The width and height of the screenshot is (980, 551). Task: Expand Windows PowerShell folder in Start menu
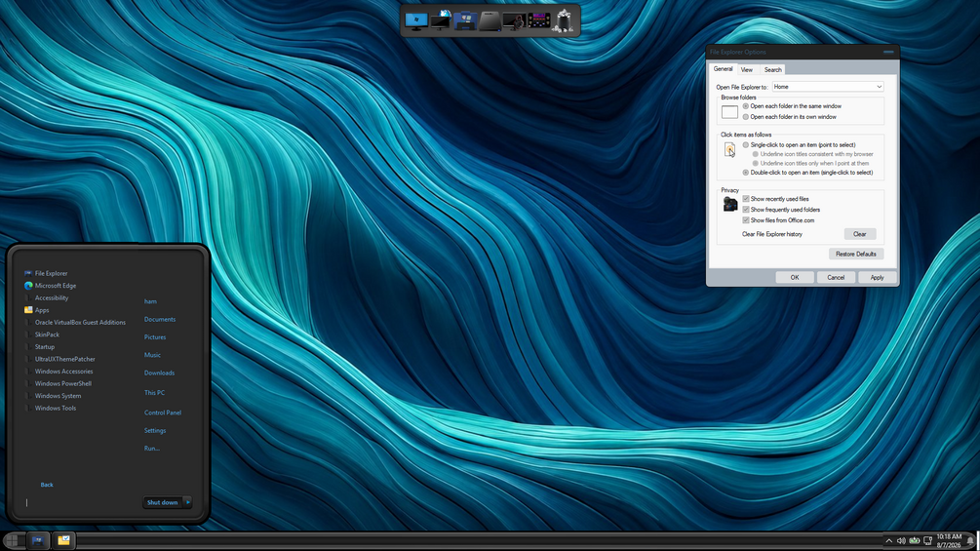click(62, 383)
